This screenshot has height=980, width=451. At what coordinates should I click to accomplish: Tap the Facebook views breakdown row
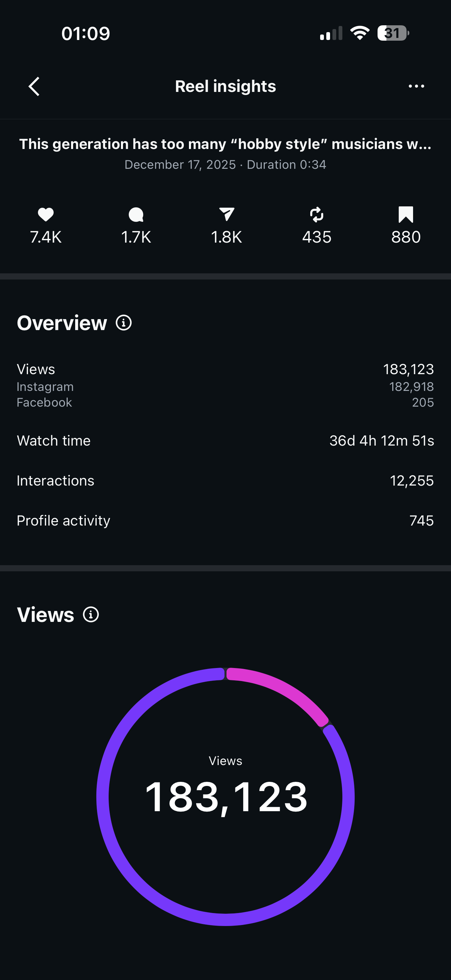[225, 403]
